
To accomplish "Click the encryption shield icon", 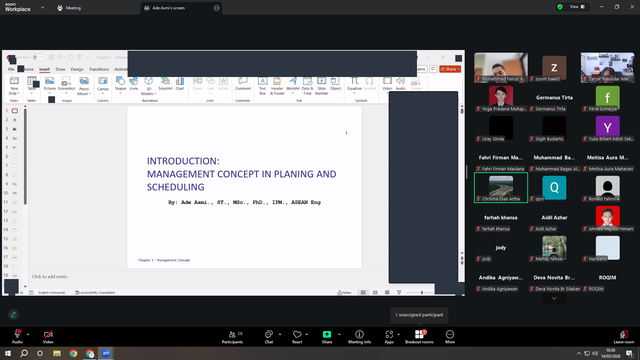I will pyautogui.click(x=560, y=7).
